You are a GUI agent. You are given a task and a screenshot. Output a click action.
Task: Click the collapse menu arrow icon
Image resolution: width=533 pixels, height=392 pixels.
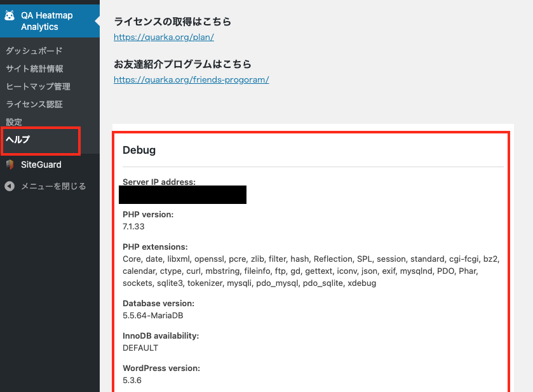pos(10,186)
